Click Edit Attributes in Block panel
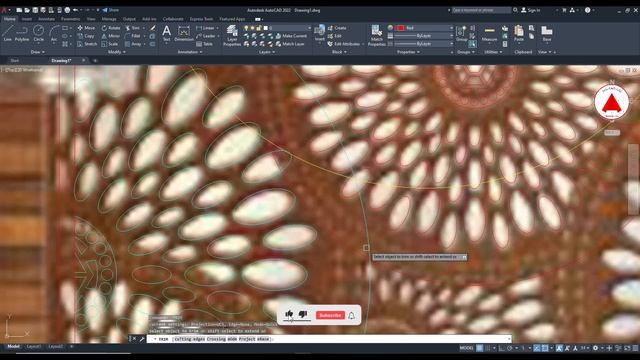The height and width of the screenshot is (360, 640). point(344,44)
